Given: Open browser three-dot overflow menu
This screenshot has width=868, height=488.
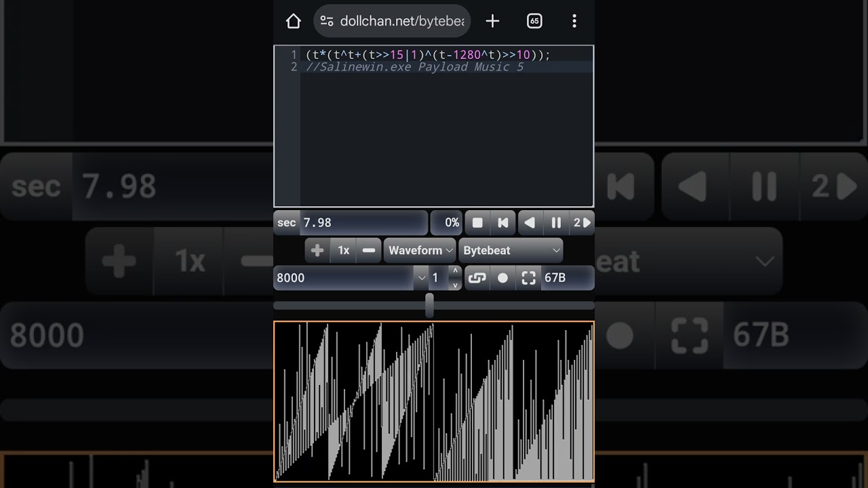Looking at the screenshot, I should tap(574, 21).
